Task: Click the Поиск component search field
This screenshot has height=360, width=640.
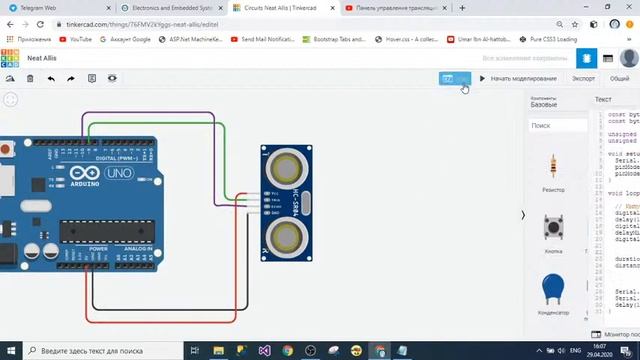Action: pyautogui.click(x=558, y=126)
